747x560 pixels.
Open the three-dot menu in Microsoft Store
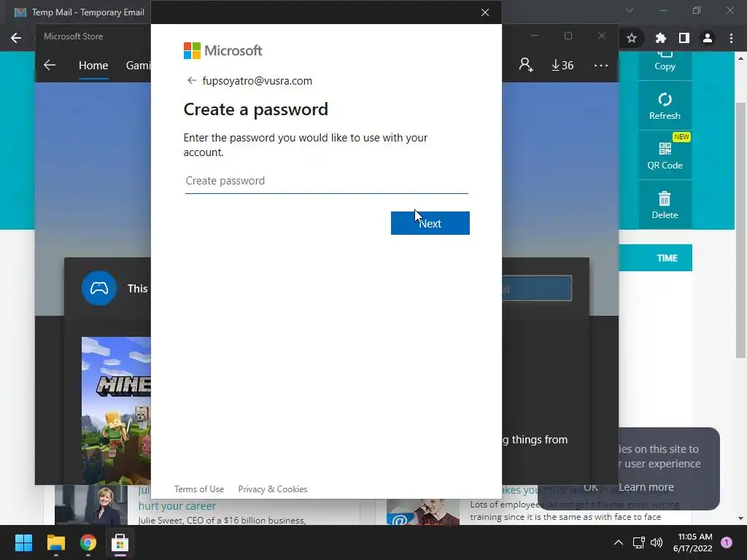coord(601,65)
